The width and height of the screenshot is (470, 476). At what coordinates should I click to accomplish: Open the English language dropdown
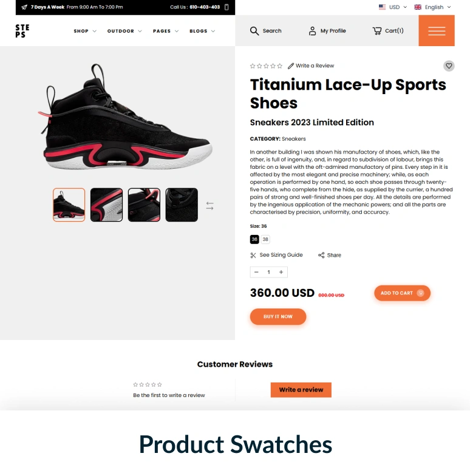432,7
